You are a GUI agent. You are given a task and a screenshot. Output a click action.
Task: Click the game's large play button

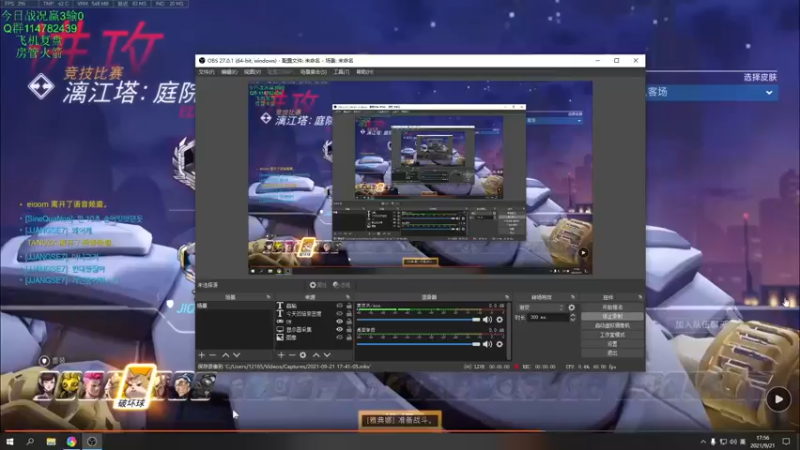(779, 399)
